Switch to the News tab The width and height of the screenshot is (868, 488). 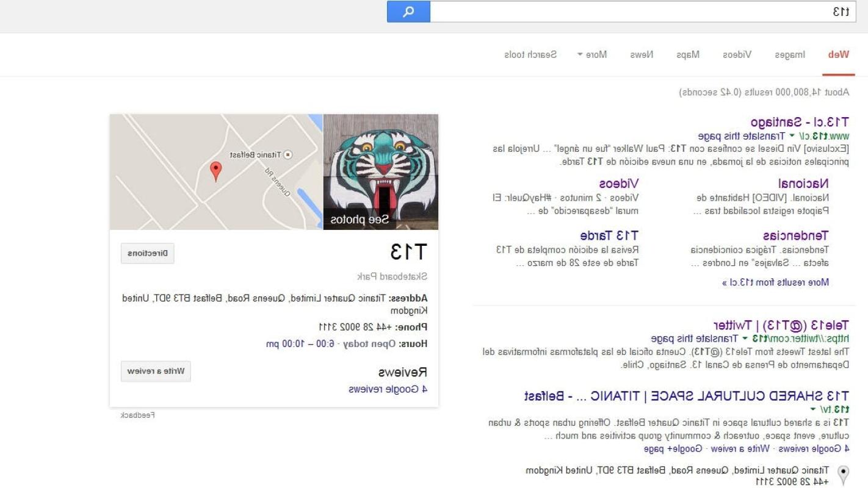[642, 55]
